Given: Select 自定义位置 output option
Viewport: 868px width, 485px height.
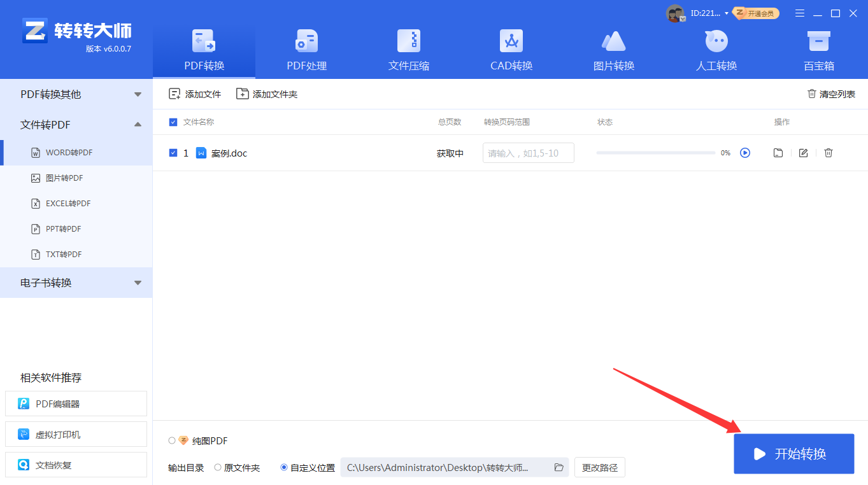Looking at the screenshot, I should (x=284, y=467).
